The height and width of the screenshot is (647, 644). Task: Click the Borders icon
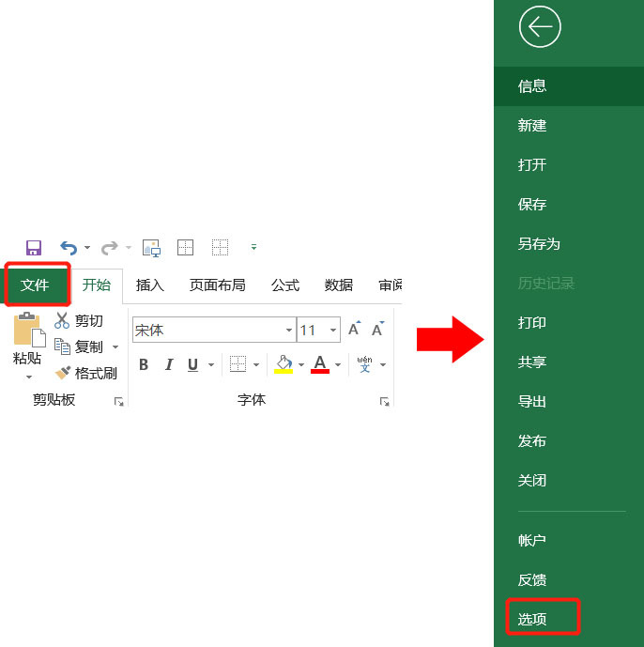tap(238, 364)
